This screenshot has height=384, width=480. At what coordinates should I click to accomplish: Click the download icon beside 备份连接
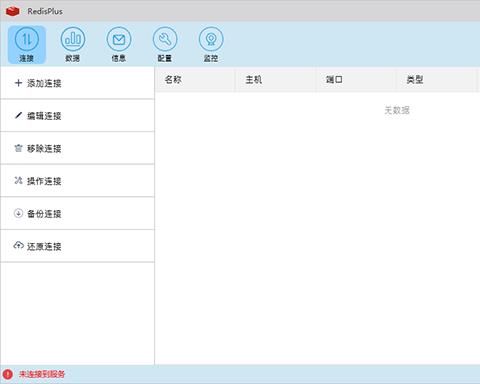pos(18,213)
